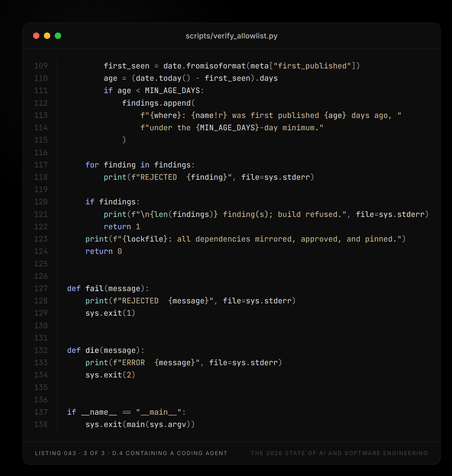Click the 'sys.exit(main(sys.argv))' line

coord(140,424)
